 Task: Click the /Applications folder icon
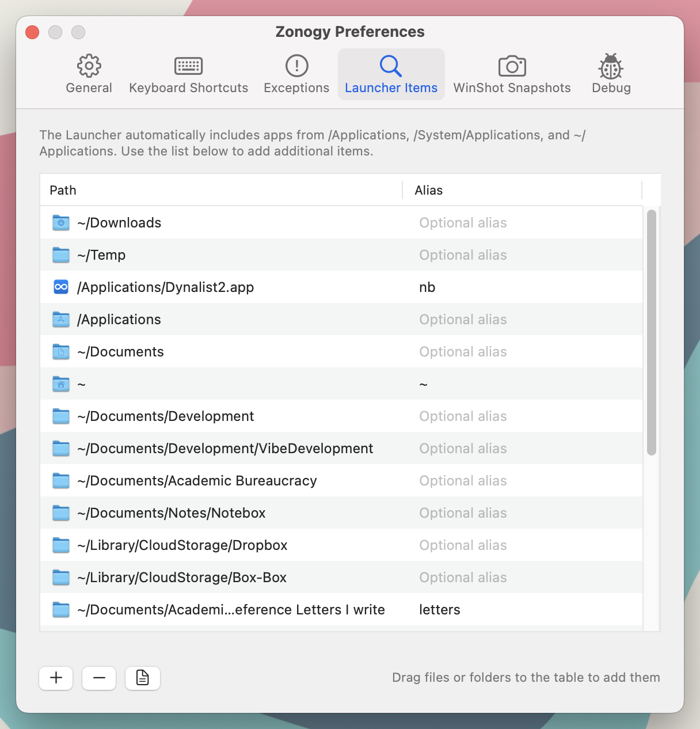[61, 319]
